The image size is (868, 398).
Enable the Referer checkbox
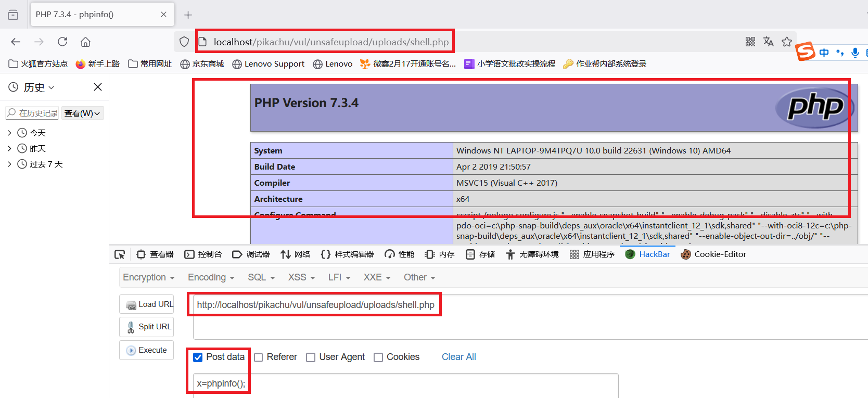259,357
